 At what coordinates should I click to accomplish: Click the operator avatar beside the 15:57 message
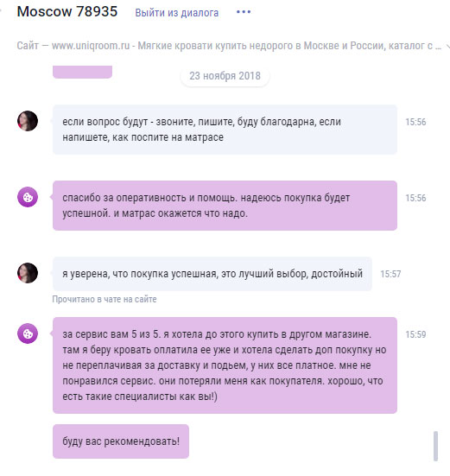point(28,273)
